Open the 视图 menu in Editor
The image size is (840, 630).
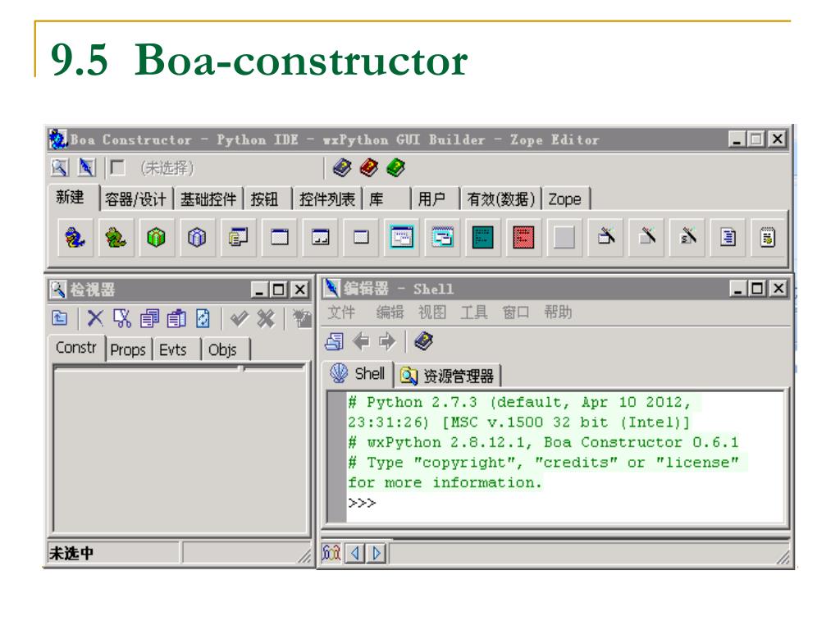point(431,313)
